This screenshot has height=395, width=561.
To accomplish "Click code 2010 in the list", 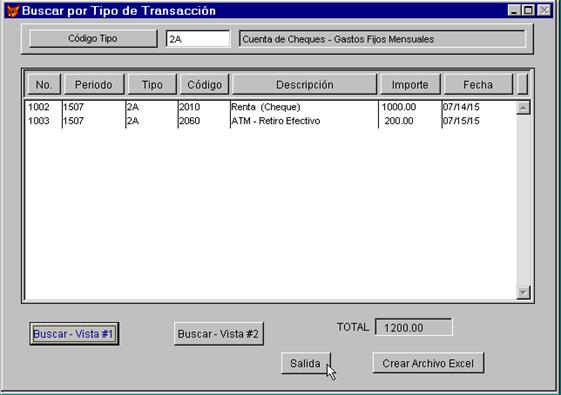I will click(190, 107).
